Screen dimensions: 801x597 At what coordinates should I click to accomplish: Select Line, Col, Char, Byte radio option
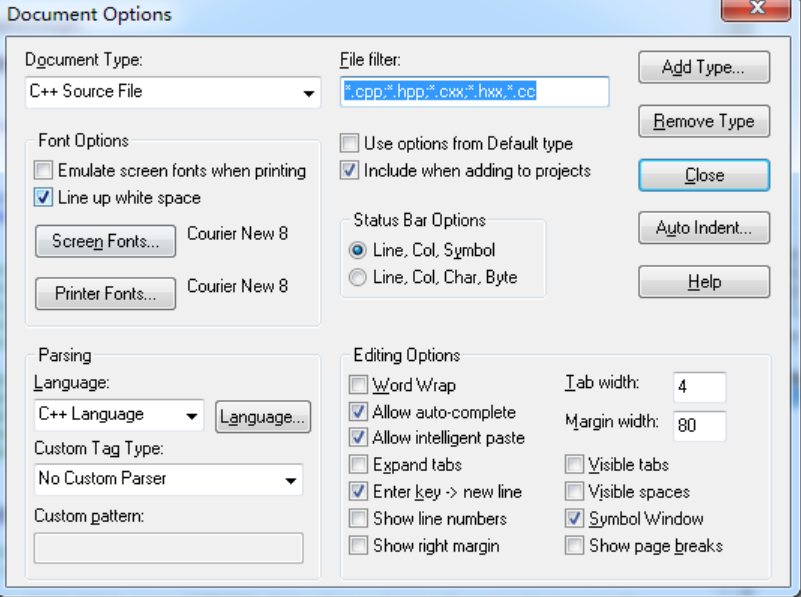click(x=358, y=277)
